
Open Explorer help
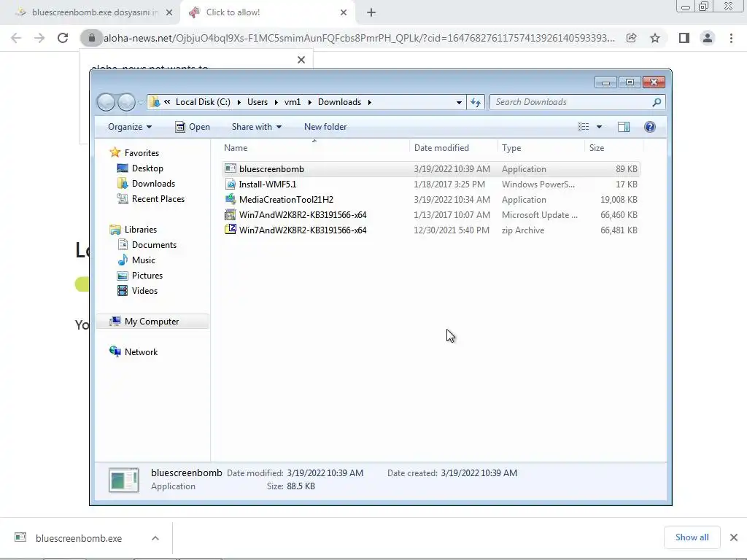point(650,127)
